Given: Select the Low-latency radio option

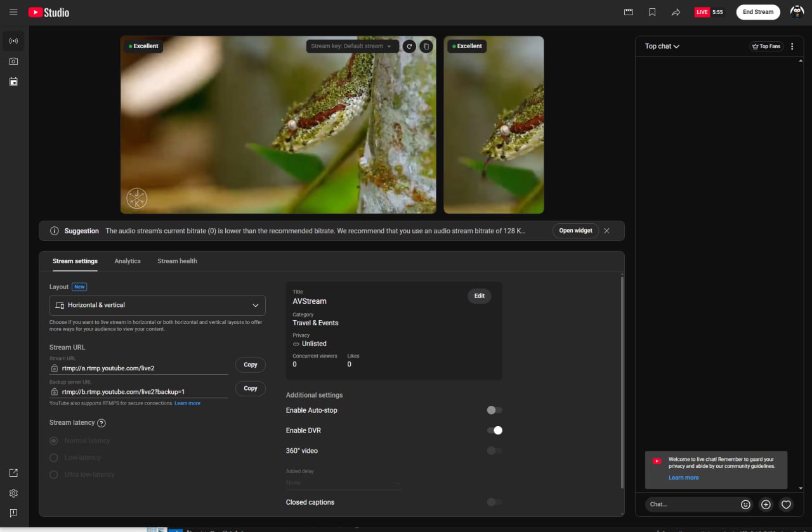Looking at the screenshot, I should [54, 458].
